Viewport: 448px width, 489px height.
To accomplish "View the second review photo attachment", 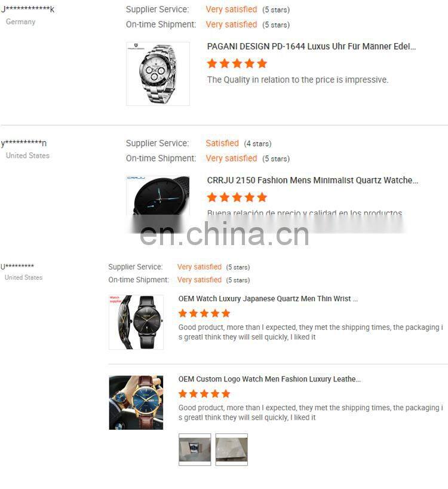I will click(232, 450).
